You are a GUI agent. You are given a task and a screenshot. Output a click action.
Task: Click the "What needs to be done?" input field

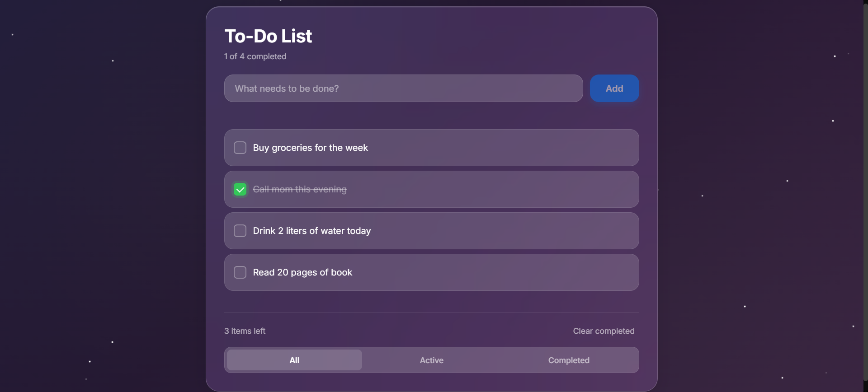pyautogui.click(x=403, y=88)
